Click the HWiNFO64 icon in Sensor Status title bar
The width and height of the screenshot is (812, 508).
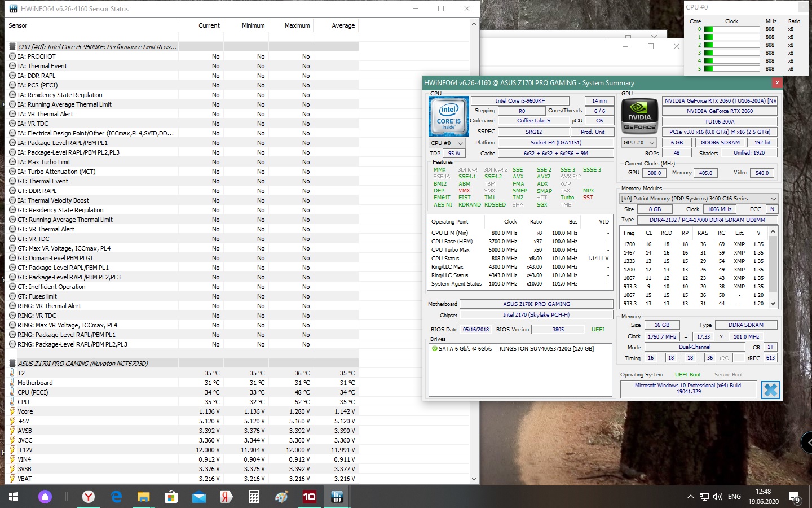[x=14, y=8]
